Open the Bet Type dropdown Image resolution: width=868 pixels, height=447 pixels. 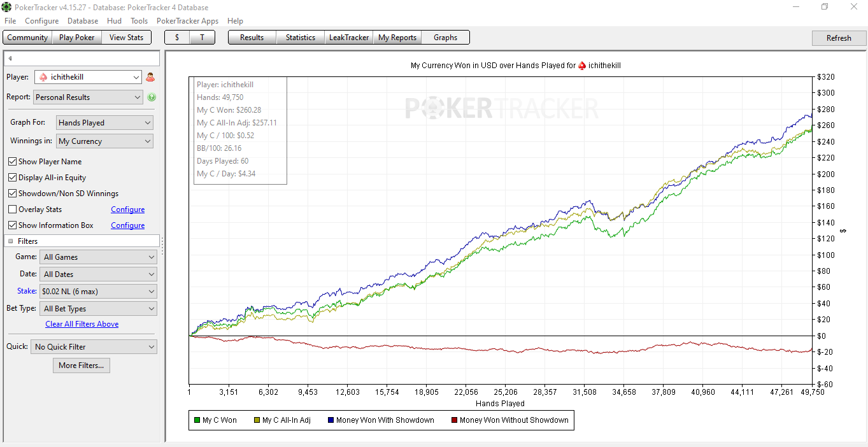point(98,309)
